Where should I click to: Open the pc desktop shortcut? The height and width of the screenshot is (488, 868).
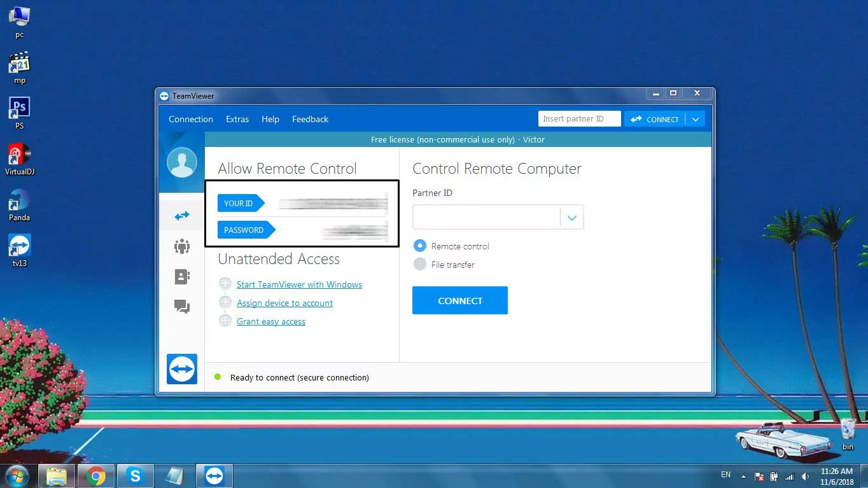pos(20,22)
